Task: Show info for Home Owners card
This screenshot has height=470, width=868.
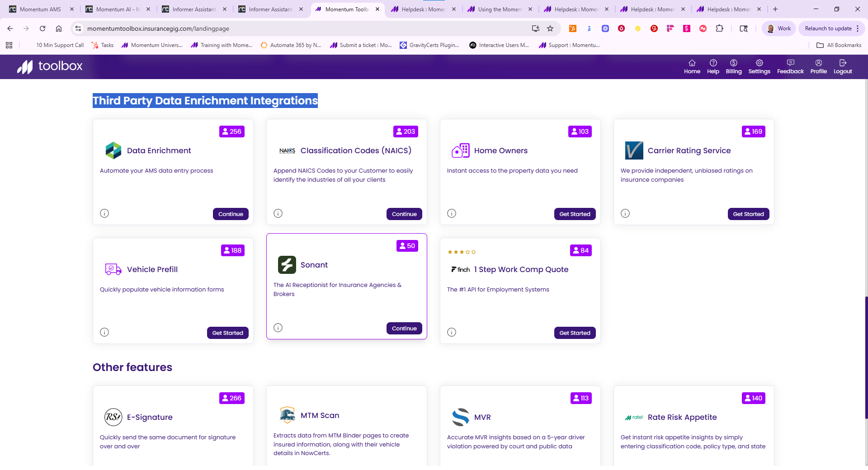Action: point(452,213)
